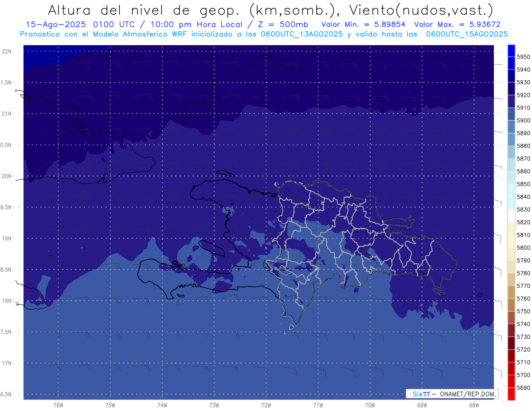532x411 pixels.
Task: Click the '5840' colorbar label
Action: [x=523, y=196]
